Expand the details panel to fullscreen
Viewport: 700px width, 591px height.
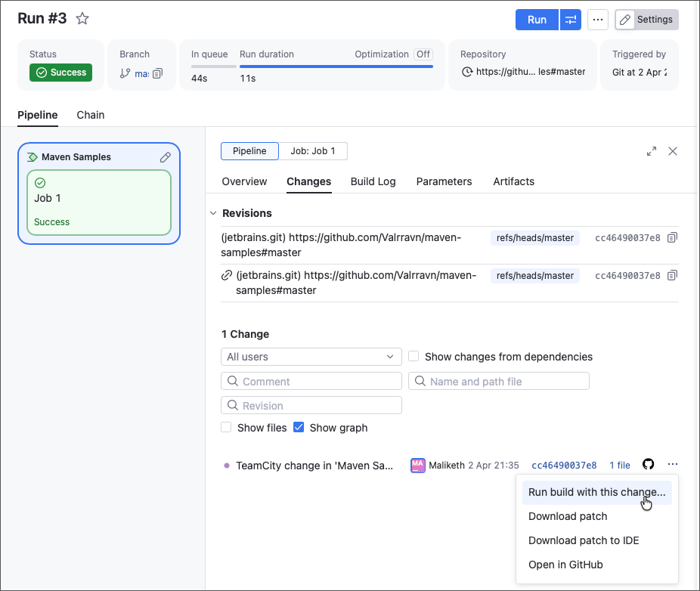[x=652, y=151]
